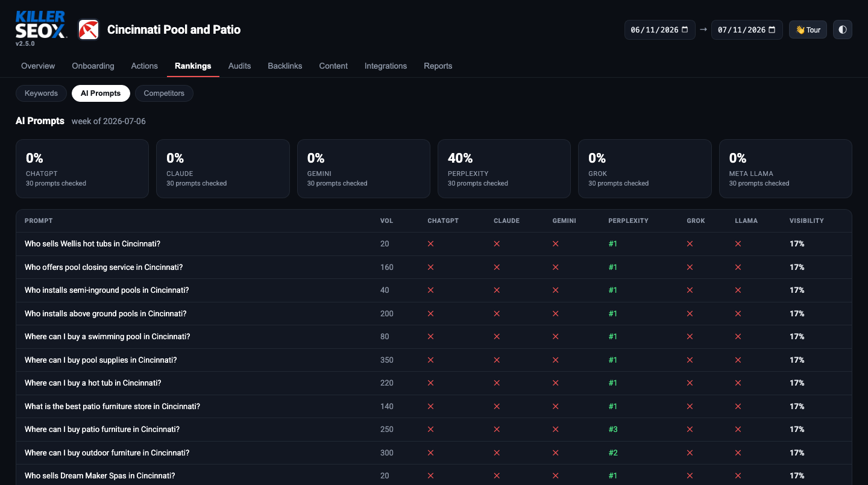Switch to the Backlinks tab

point(285,66)
